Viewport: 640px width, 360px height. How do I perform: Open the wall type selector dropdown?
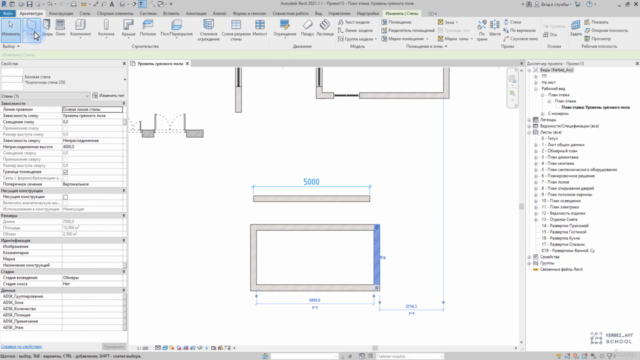click(x=124, y=80)
